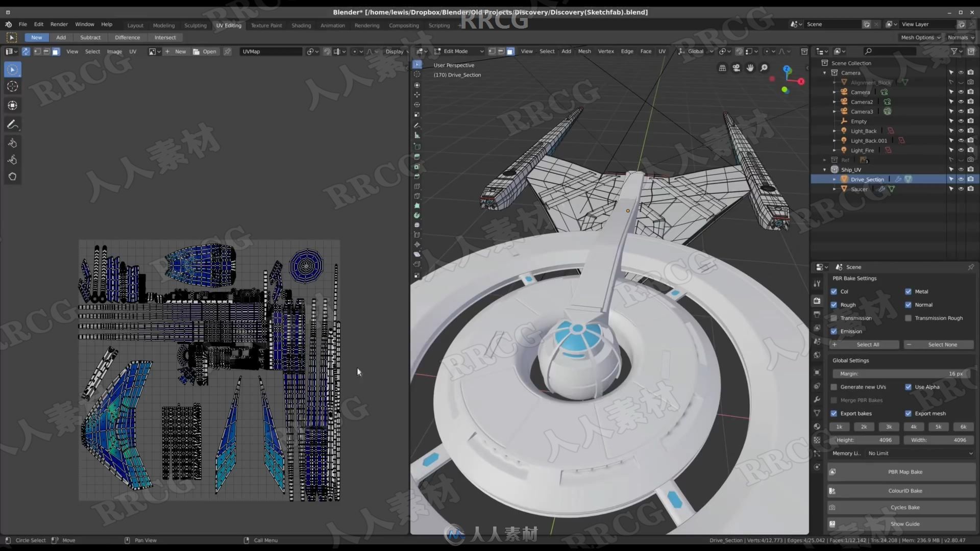
Task: Click Select All in PBR Bake Settings
Action: [868, 344]
